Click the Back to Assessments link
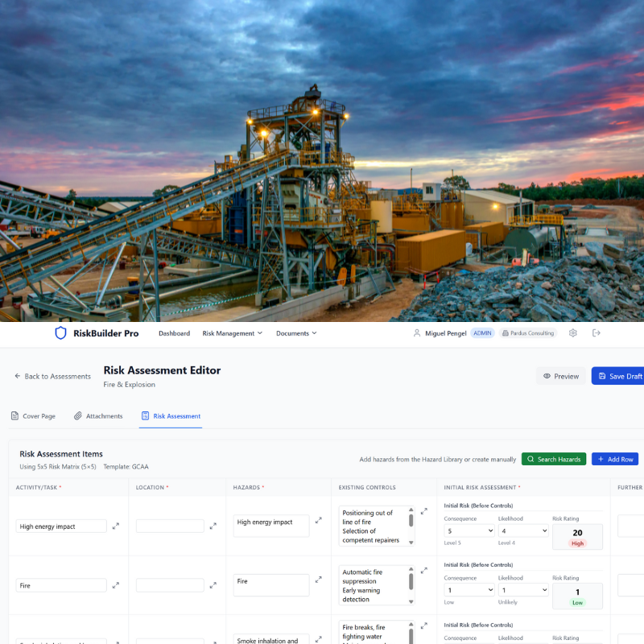Screen dimensions: 644x644 pos(52,376)
